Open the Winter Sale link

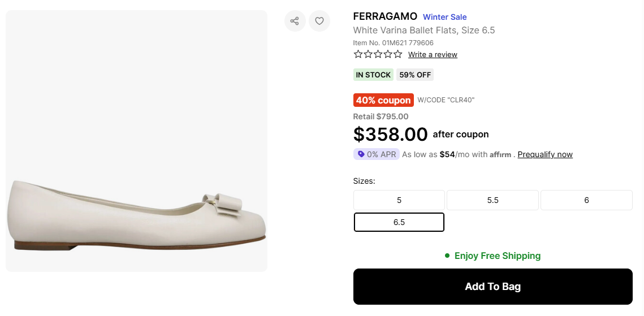click(x=445, y=17)
